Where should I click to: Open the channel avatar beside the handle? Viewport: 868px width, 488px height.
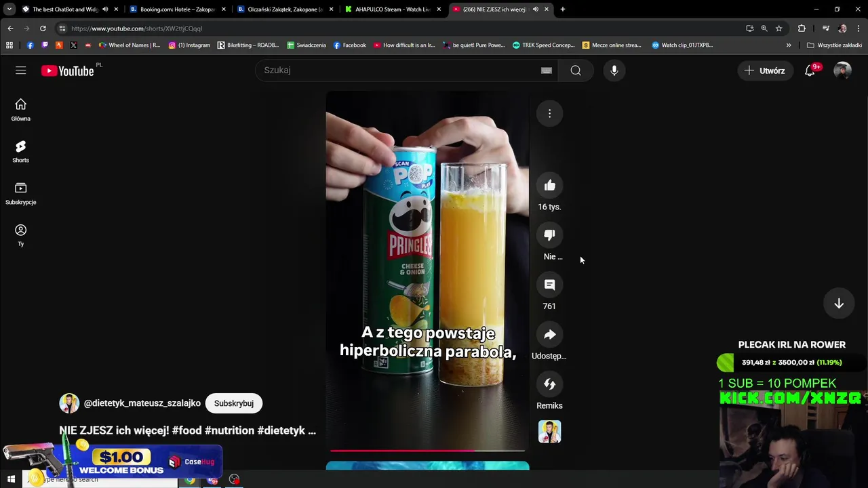click(69, 403)
